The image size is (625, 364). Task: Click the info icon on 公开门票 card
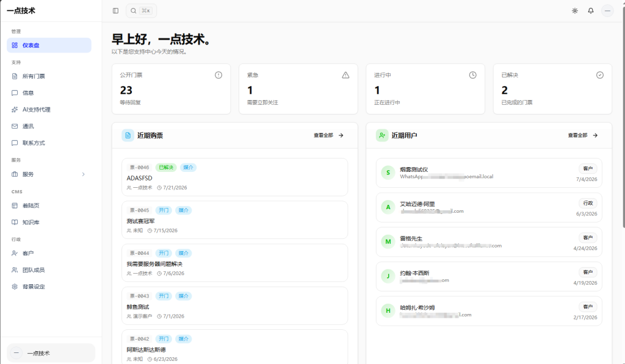(219, 75)
